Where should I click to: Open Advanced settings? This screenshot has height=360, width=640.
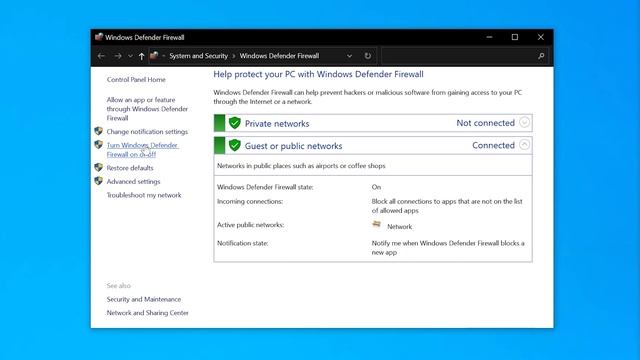click(x=133, y=181)
